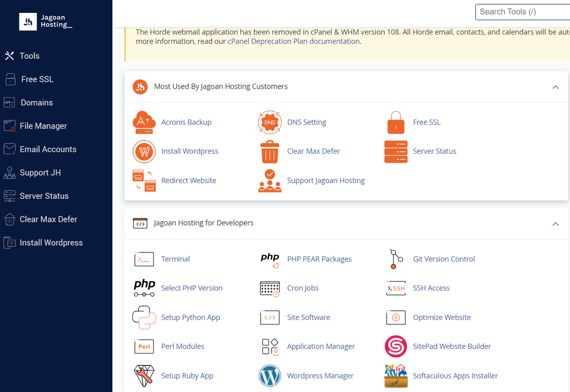Open the Terminal icon in Developers section
570x392 pixels.
144,259
